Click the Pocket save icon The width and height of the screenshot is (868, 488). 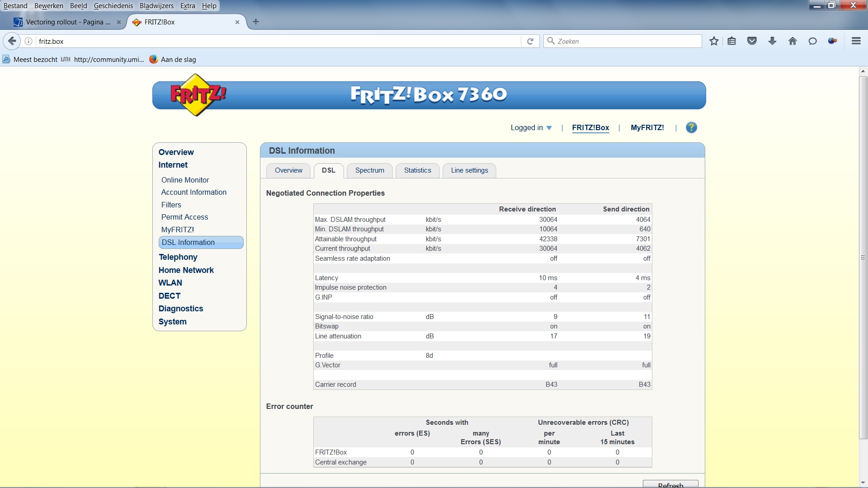pos(752,41)
